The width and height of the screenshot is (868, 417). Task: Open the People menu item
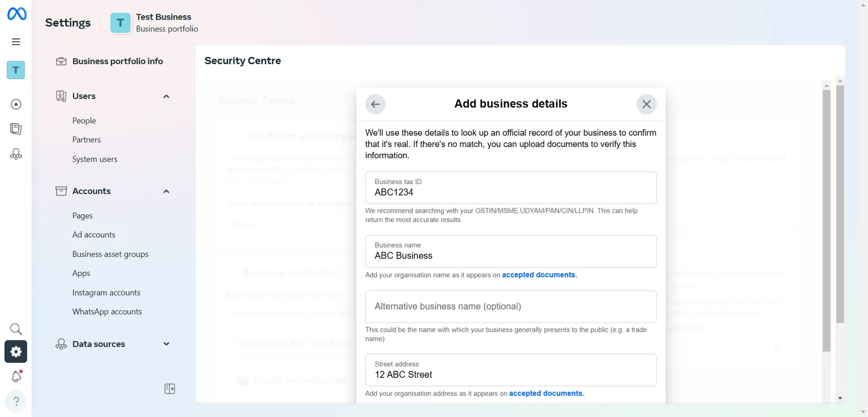[x=84, y=121]
